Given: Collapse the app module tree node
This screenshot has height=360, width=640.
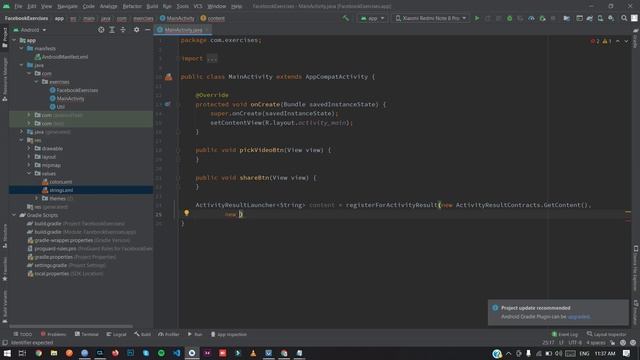Looking at the screenshot, I should pos(15,40).
